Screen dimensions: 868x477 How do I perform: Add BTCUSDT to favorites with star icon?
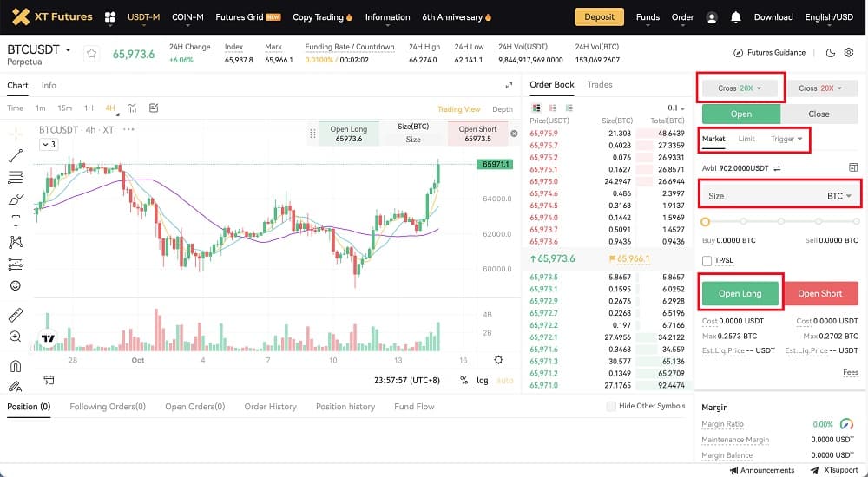pos(91,54)
